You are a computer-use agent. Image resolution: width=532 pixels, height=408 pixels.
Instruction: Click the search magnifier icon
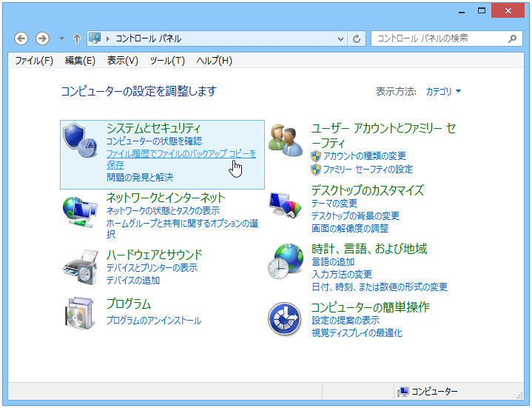tap(512, 39)
